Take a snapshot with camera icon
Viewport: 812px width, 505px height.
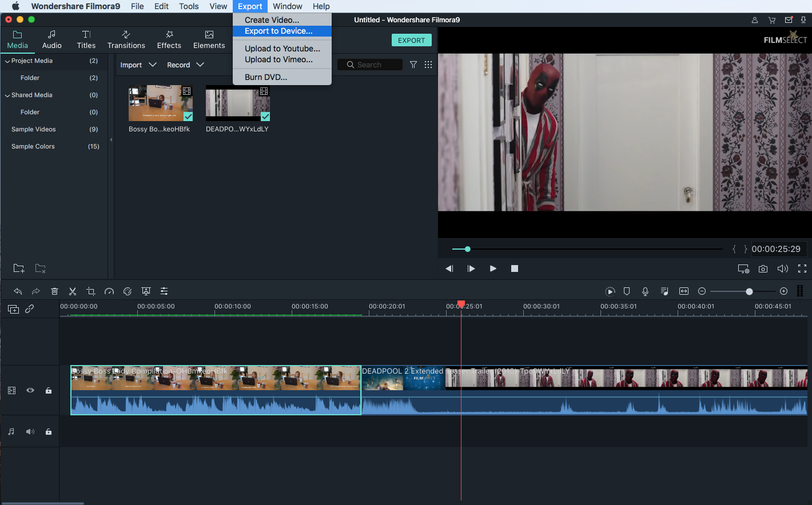point(763,268)
